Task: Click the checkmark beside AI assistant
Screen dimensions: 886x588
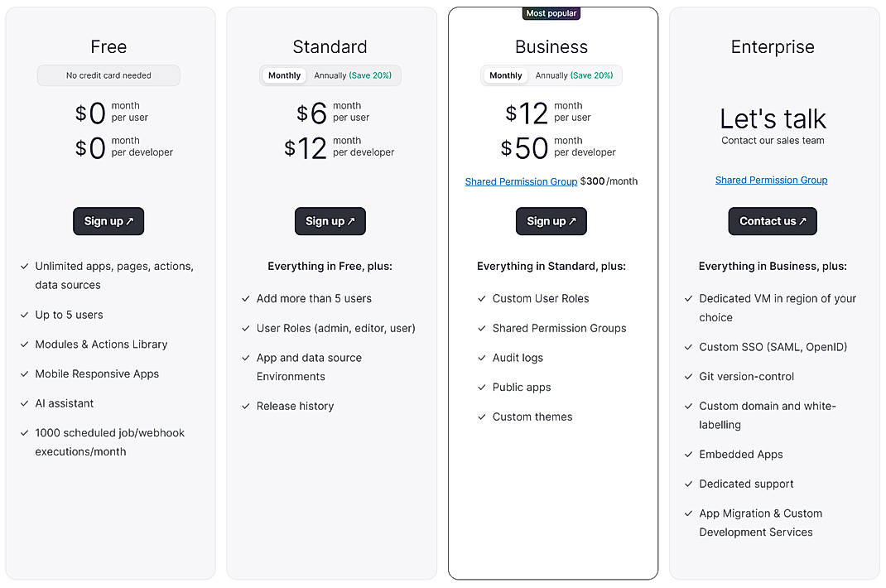Action: [x=24, y=403]
